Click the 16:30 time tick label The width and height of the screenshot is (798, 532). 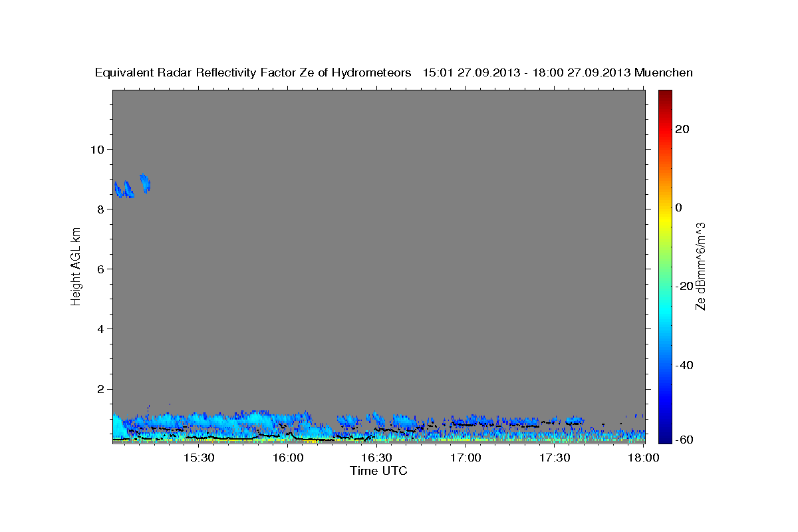pos(376,458)
